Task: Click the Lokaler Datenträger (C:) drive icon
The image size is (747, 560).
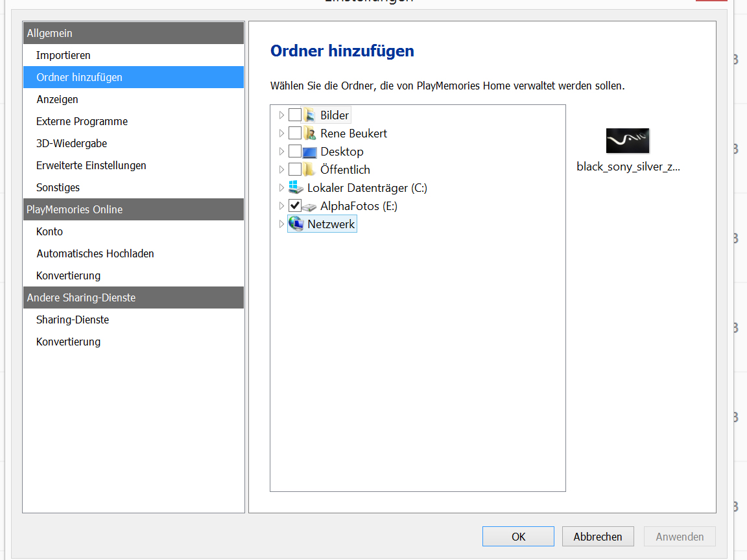Action: (296, 187)
